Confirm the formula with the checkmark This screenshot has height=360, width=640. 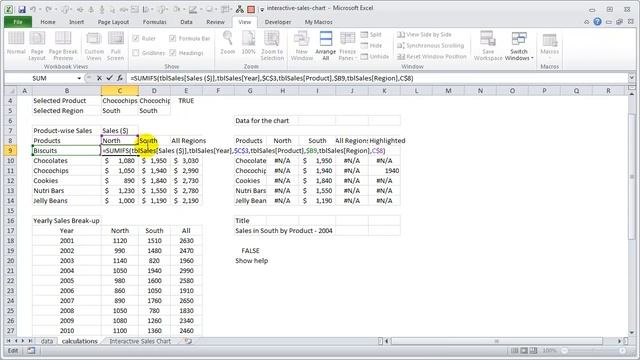[109, 78]
